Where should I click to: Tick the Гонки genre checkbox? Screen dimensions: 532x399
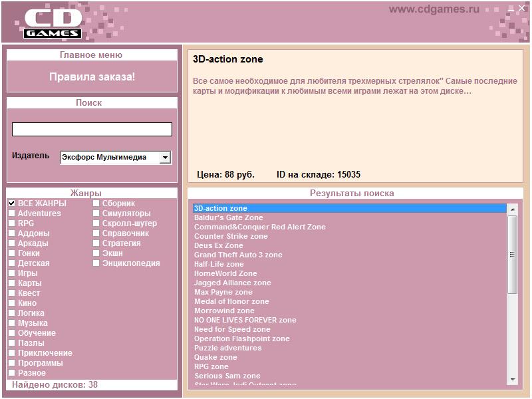coord(12,253)
